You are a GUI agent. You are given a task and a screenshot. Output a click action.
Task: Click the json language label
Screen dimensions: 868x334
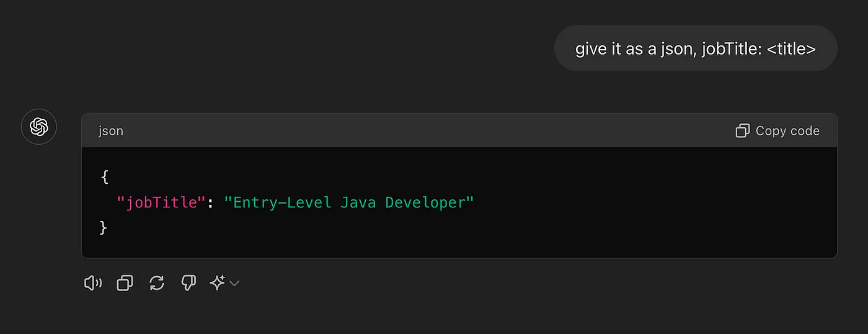[111, 131]
